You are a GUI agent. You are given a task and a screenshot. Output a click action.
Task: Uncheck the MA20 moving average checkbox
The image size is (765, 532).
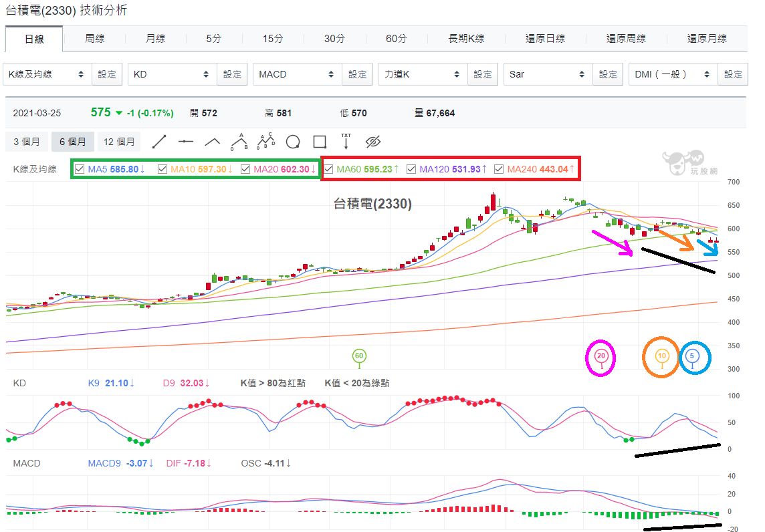point(245,169)
